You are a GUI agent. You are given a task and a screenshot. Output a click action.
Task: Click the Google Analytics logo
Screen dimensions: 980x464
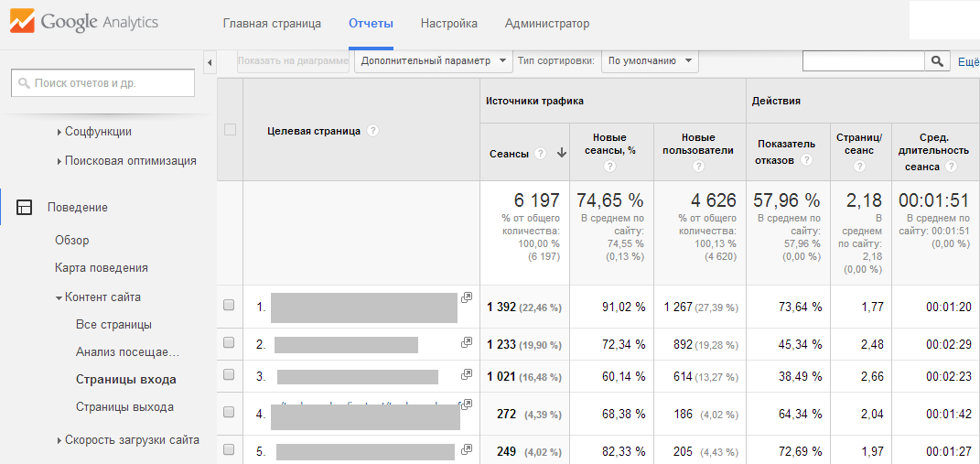point(84,23)
